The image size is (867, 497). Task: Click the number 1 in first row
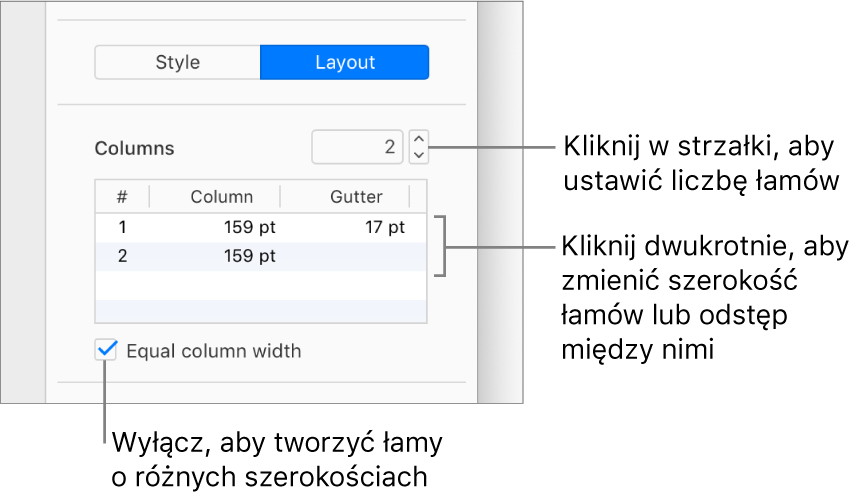(122, 227)
